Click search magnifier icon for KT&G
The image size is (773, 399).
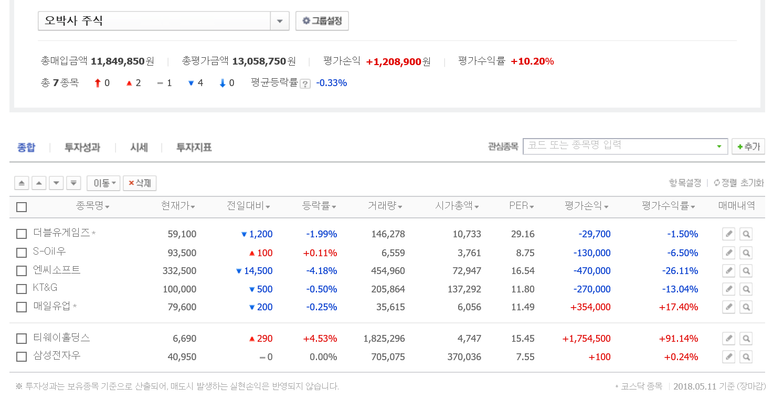746,289
